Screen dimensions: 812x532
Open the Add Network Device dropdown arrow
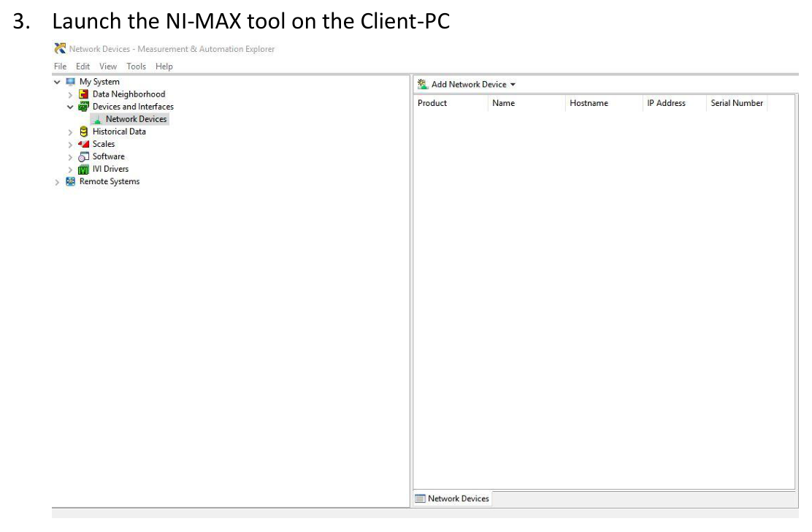point(513,85)
